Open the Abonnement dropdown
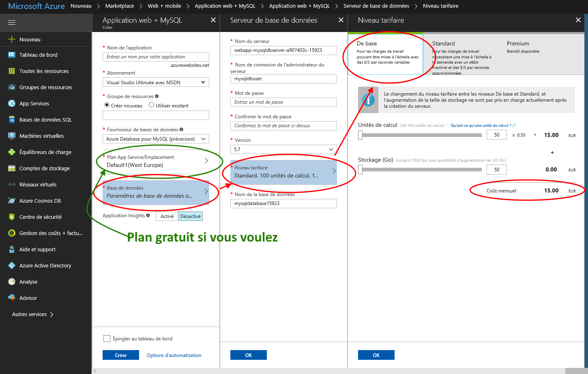This screenshot has width=588, height=374. click(156, 82)
